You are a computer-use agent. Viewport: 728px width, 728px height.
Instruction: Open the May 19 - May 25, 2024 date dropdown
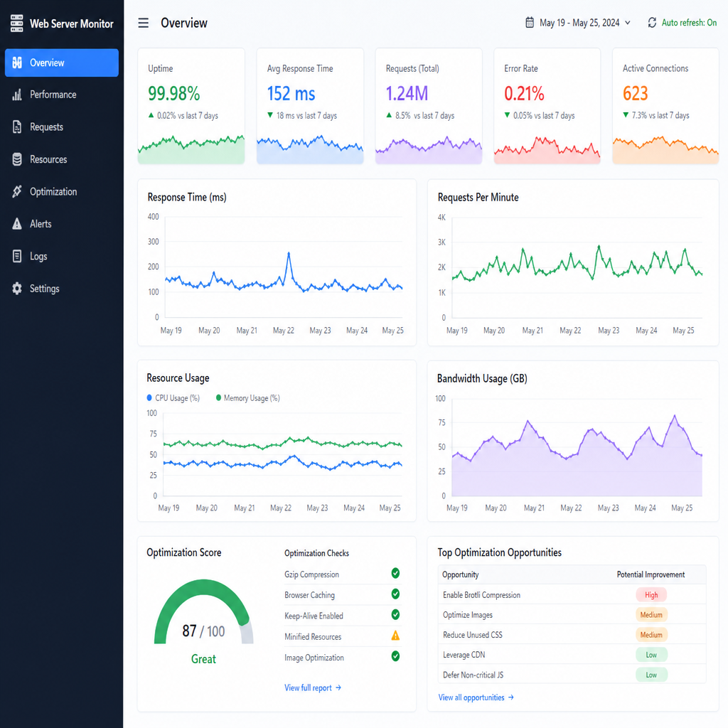pos(578,22)
